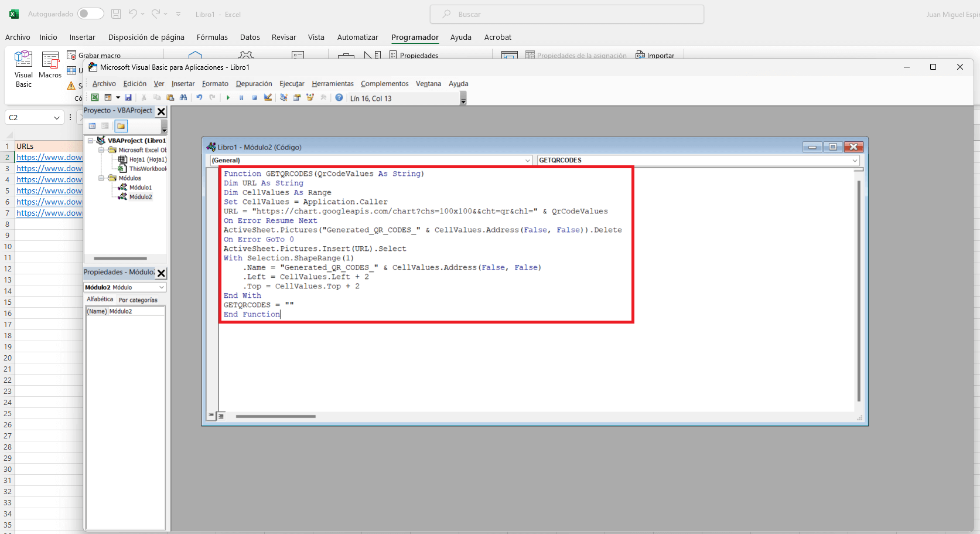Open the Project Explorer toolbar icon

click(x=284, y=98)
